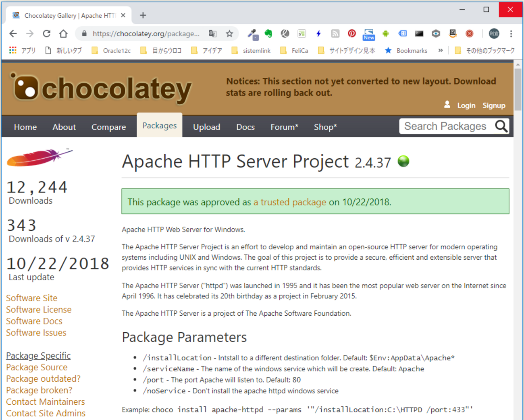Open the アイデア bookmark folder

click(206, 50)
